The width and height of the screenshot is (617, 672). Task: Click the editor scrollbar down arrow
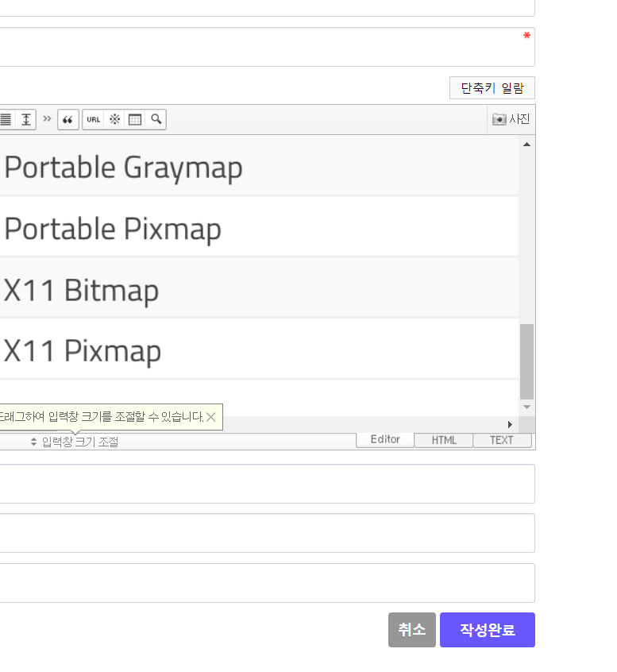[x=526, y=407]
